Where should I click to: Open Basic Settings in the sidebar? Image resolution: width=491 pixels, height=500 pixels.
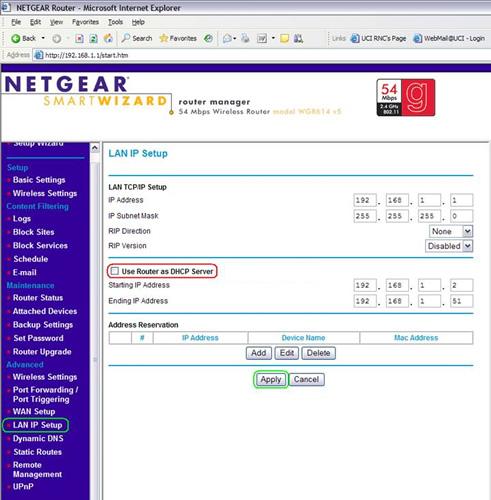click(x=39, y=180)
